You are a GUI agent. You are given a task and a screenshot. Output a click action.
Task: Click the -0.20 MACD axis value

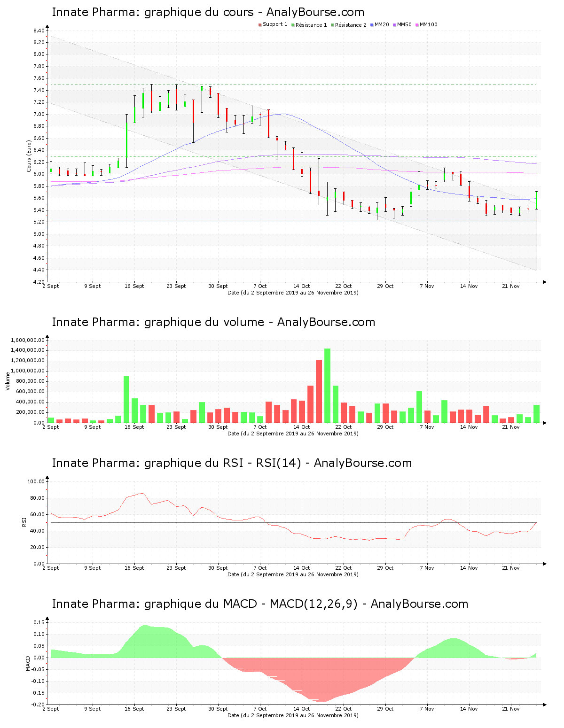(x=38, y=705)
